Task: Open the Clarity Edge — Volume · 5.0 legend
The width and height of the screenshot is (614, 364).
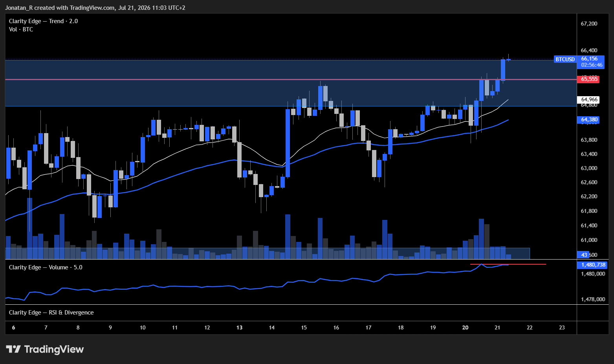Action: tap(46, 267)
